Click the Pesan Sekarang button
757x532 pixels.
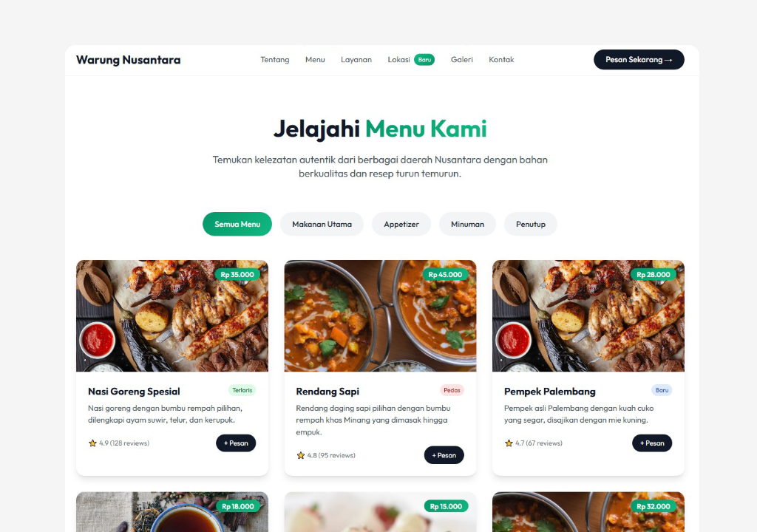point(639,60)
